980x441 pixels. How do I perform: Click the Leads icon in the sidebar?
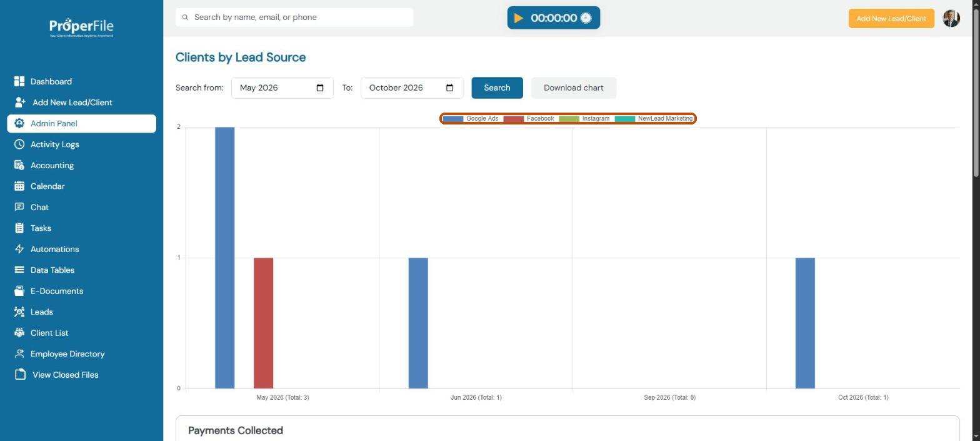(x=19, y=312)
